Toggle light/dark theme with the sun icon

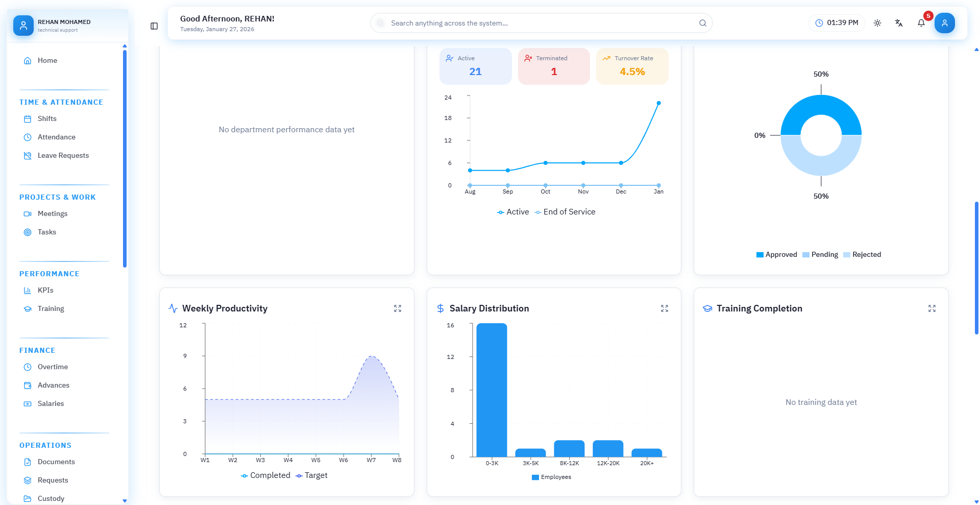point(877,23)
